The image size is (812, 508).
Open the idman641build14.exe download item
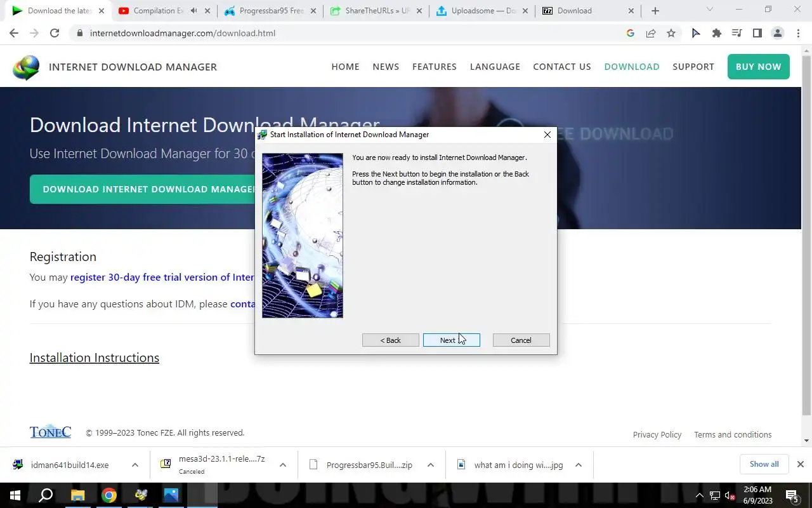click(70, 465)
